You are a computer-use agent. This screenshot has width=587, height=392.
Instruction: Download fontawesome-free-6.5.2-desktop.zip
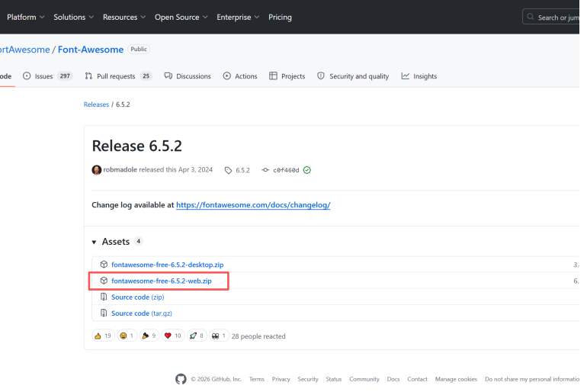point(168,265)
